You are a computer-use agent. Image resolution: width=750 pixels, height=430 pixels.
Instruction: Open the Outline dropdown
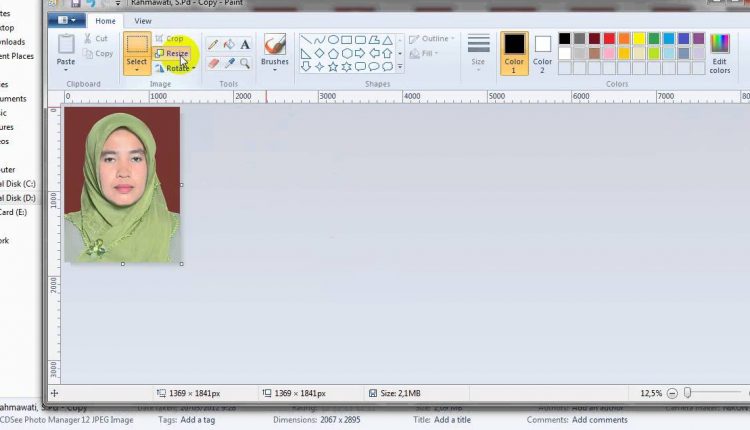432,38
